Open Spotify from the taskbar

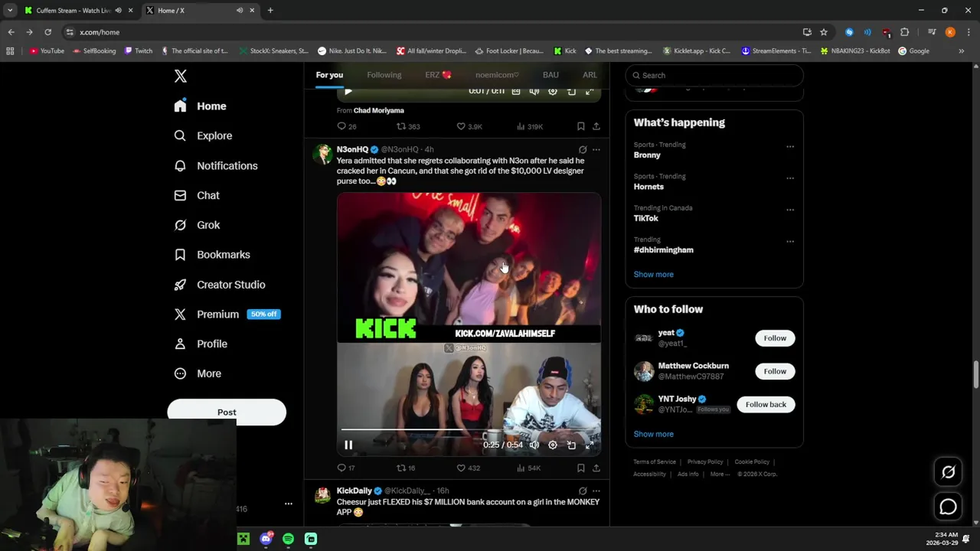pyautogui.click(x=288, y=539)
